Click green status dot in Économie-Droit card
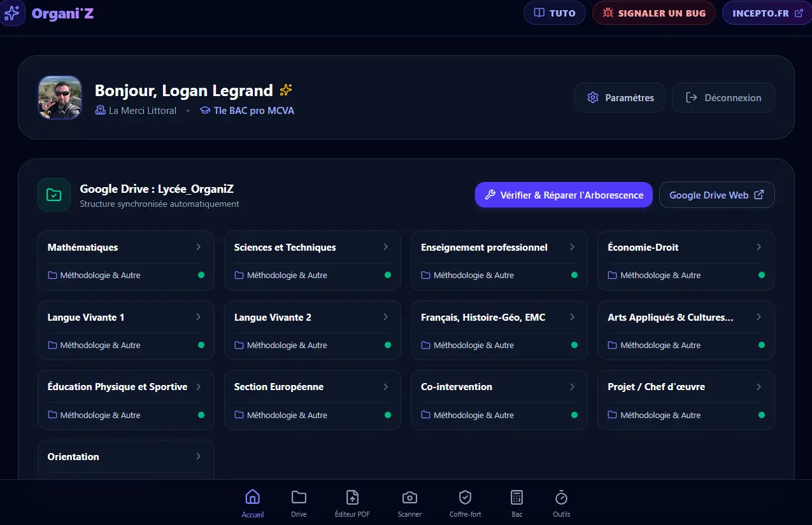The width and height of the screenshot is (812, 525). coord(762,276)
